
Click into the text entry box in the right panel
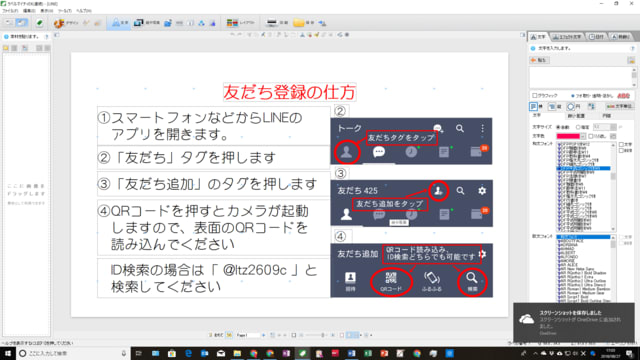point(580,78)
